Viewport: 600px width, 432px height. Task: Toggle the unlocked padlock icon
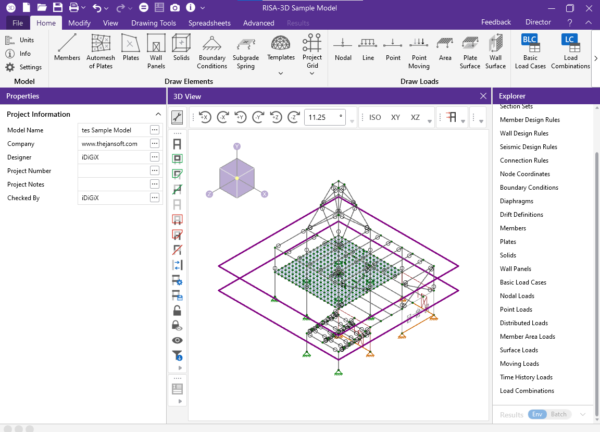[177, 310]
